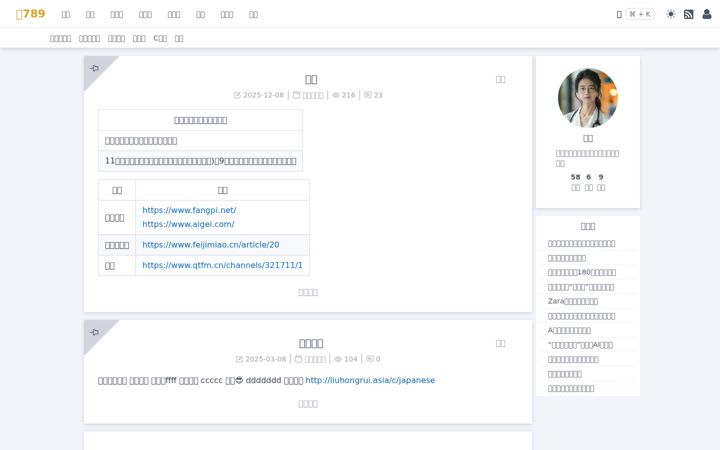The height and width of the screenshot is (450, 720).
Task: Click the author avatar photo
Action: (x=588, y=98)
